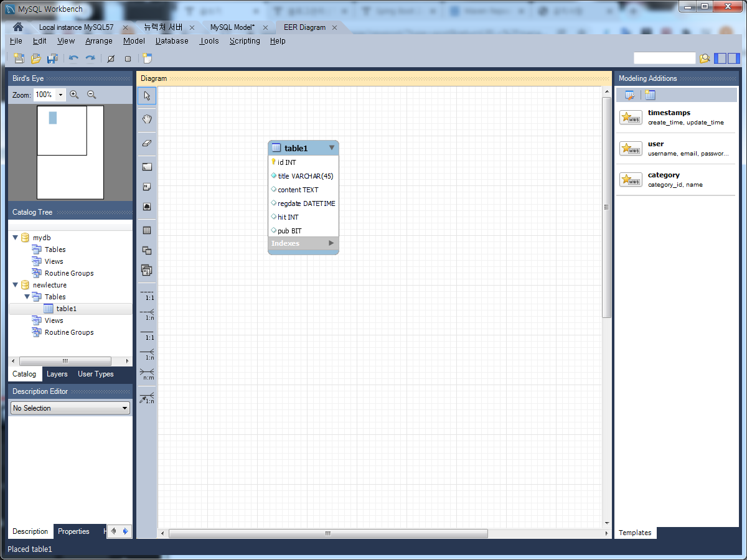Select the text note tool
This screenshot has width=747, height=560.
(147, 187)
